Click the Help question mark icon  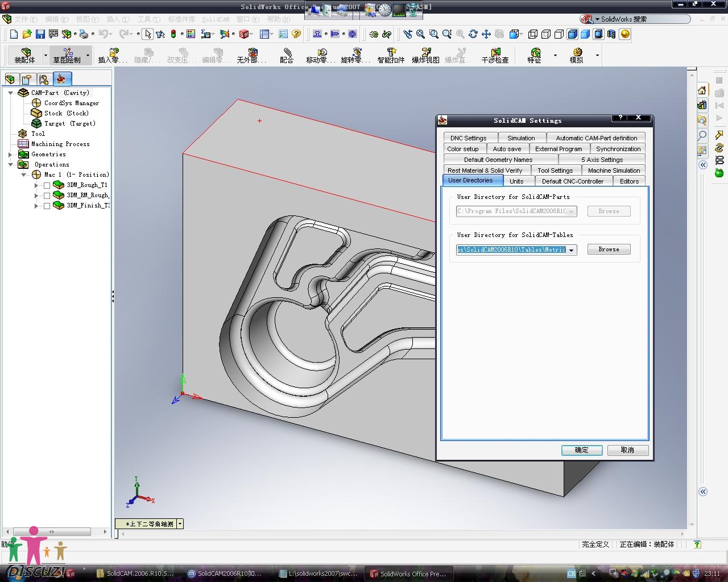(x=296, y=34)
